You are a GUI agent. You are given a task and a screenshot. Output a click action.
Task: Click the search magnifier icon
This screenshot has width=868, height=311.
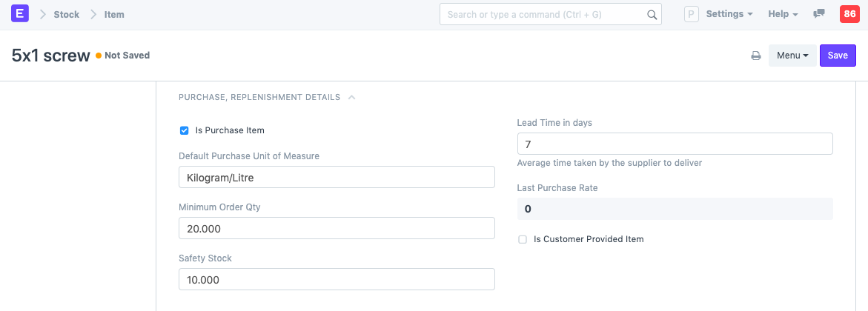[x=652, y=14]
